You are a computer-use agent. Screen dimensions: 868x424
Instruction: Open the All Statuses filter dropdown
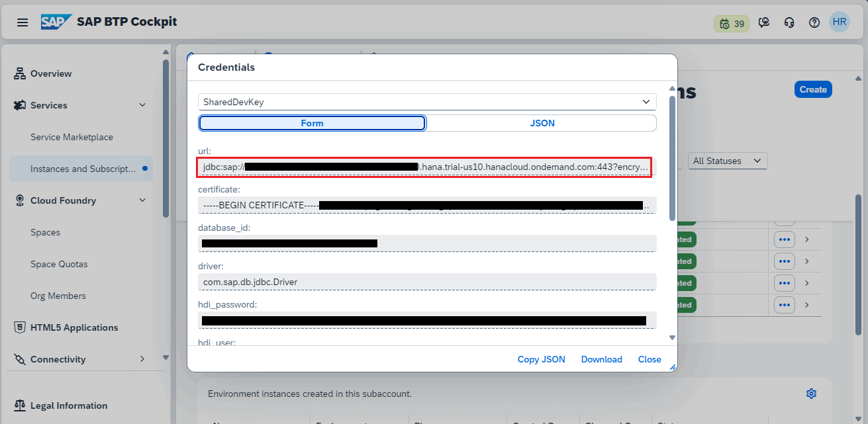[x=727, y=160]
